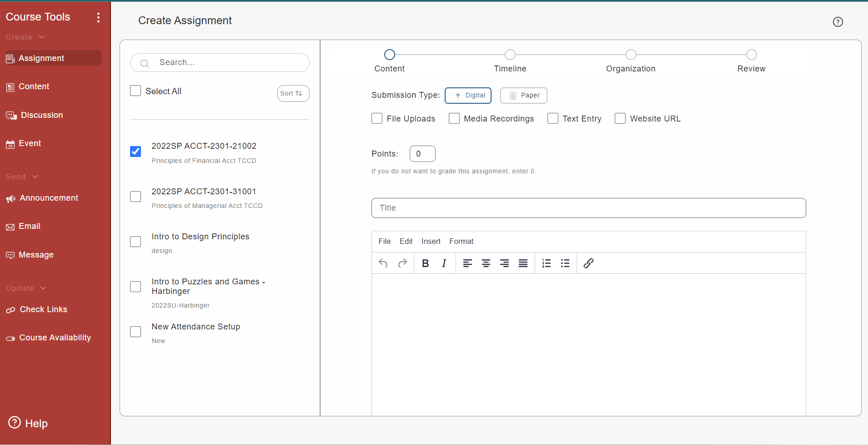Viewport: 868px width, 445px height.
Task: Open the Discussion tool
Action: [42, 115]
